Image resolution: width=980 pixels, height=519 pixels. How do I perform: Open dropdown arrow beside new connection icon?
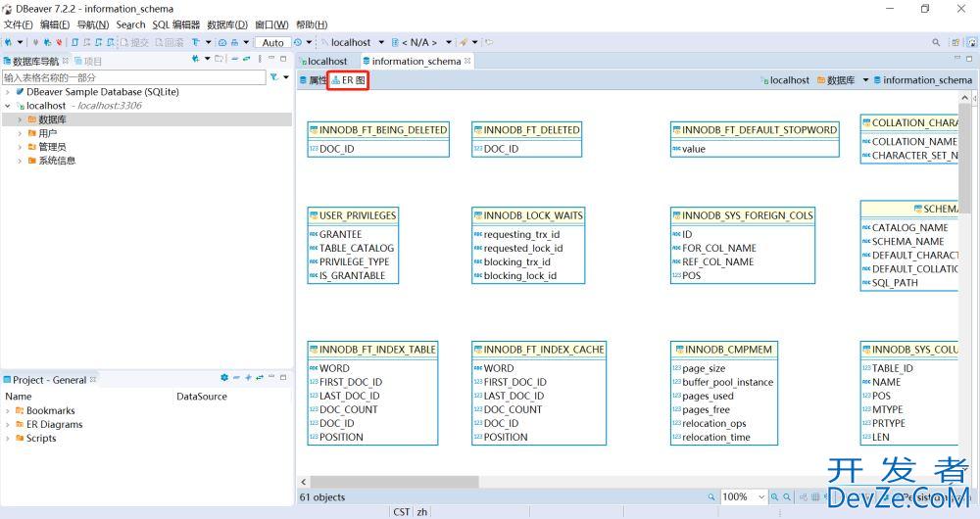20,42
